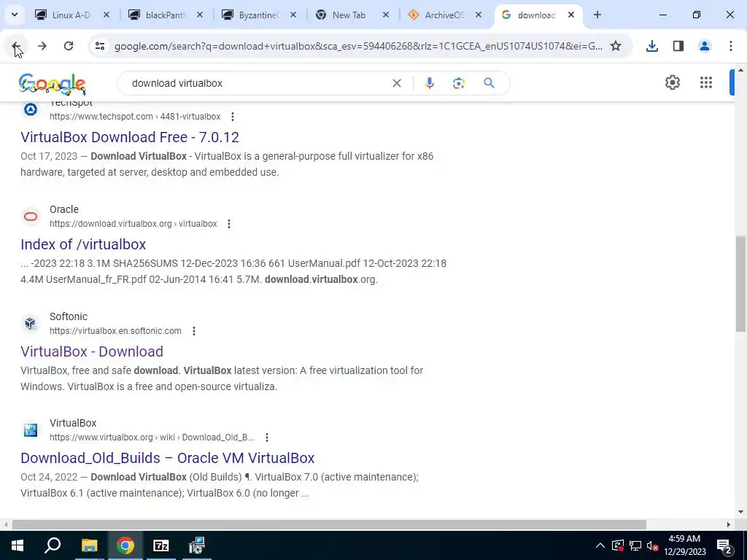Click the muted volume tray icon

652,545
